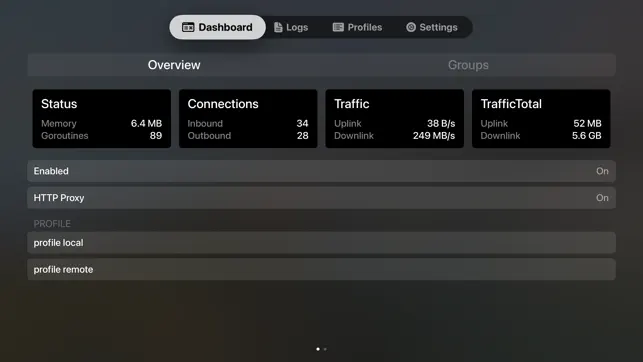Click the Outbound connections value 28

302,136
